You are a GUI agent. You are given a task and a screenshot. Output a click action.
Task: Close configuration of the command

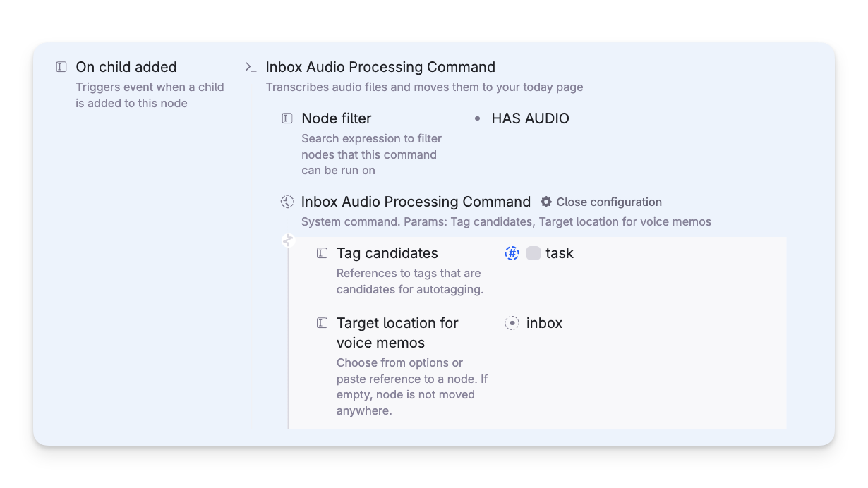click(x=609, y=202)
